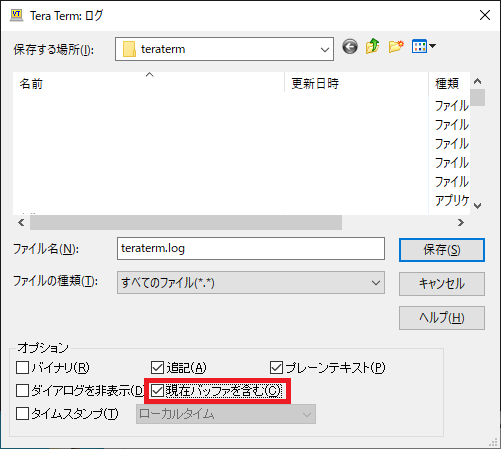Image resolution: width=501 pixels, height=449 pixels.
Task: Open the 保存する場所 teraterm folder dropdown
Action: 224,49
